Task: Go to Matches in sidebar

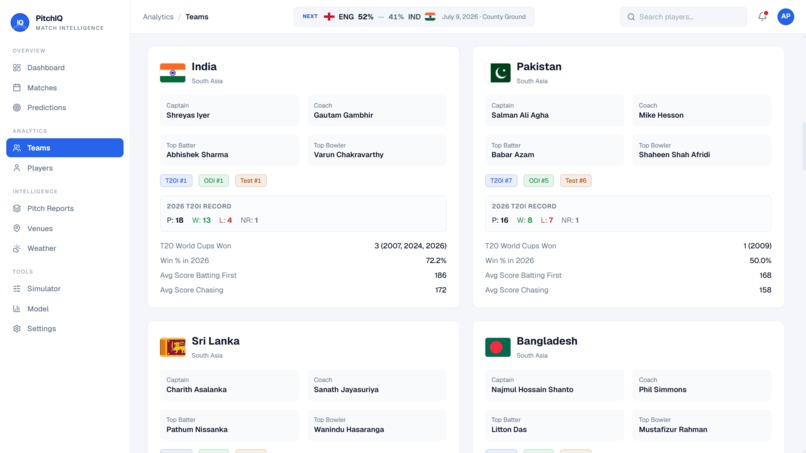Action: [x=65, y=87]
